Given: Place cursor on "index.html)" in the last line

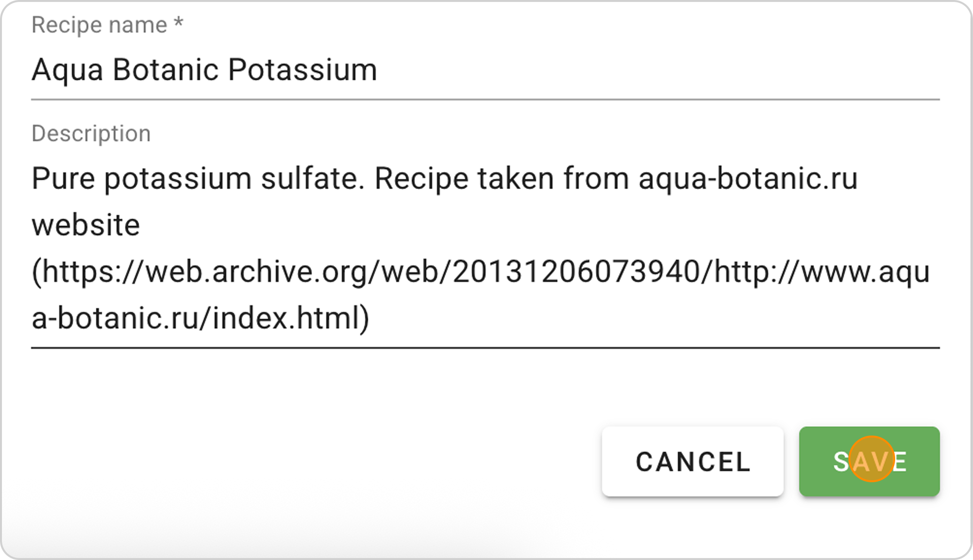Looking at the screenshot, I should 290,318.
